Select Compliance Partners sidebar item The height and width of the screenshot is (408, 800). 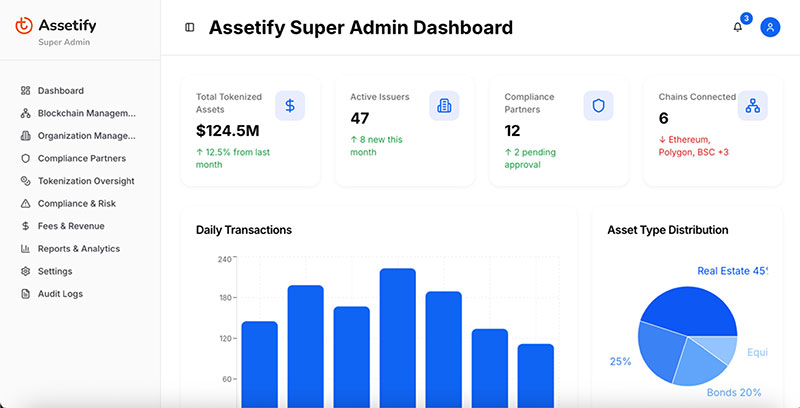click(x=81, y=158)
